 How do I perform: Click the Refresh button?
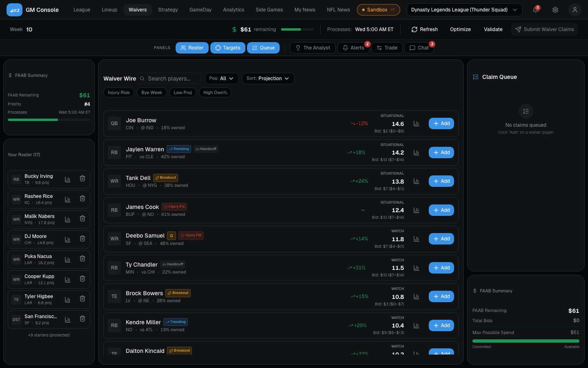pyautogui.click(x=425, y=29)
